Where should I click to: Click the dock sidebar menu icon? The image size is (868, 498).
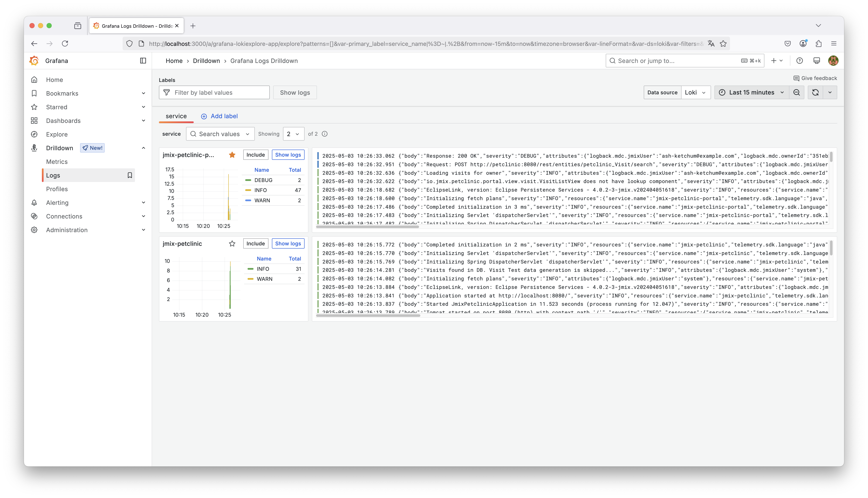143,61
